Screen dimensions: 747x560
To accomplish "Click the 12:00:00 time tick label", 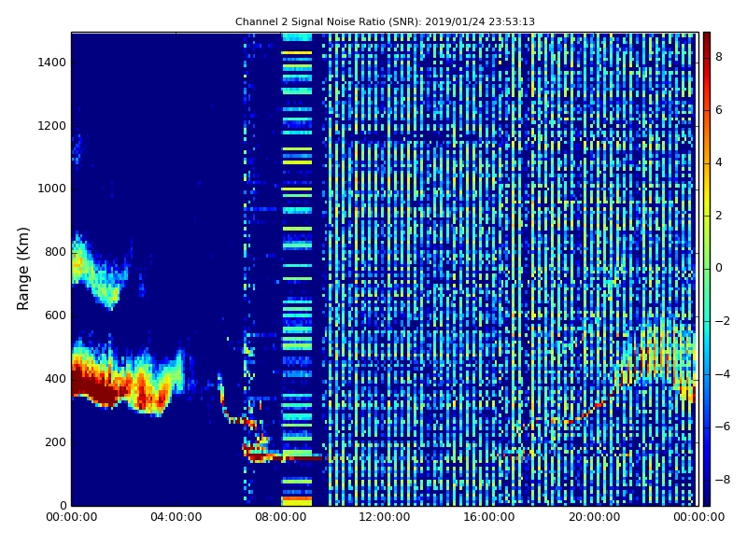I will [x=385, y=517].
